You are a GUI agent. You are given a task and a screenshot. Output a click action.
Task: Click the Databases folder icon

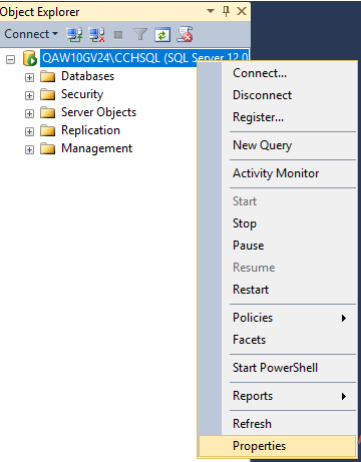pyautogui.click(x=48, y=77)
